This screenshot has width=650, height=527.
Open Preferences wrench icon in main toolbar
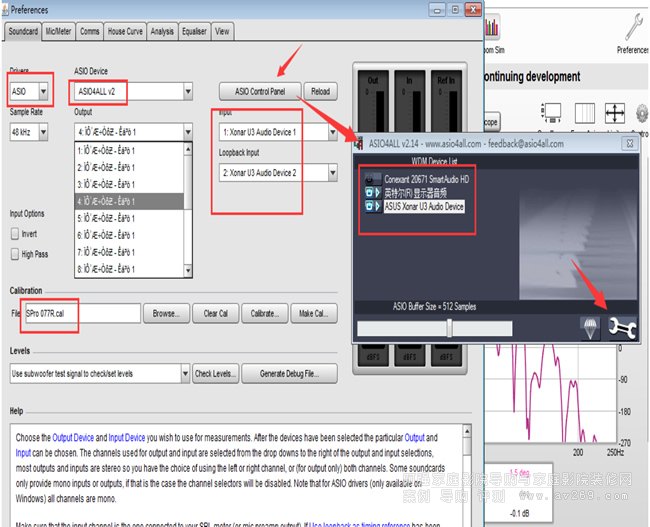tap(631, 30)
